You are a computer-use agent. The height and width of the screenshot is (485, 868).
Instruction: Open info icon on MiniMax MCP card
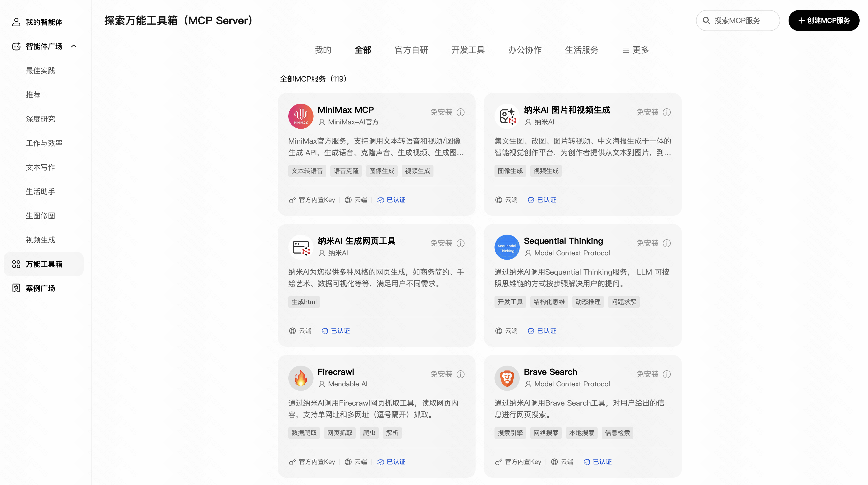click(460, 112)
